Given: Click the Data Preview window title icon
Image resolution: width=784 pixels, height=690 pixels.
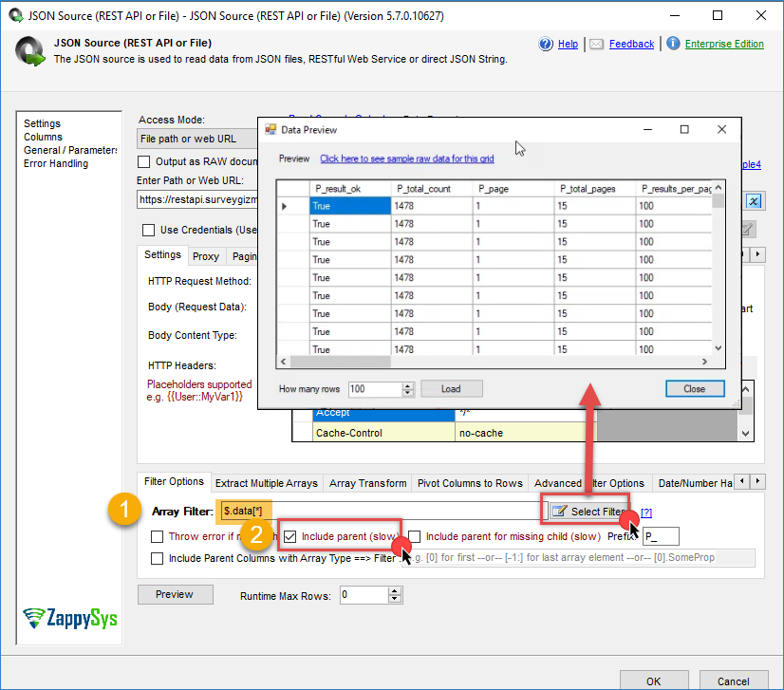Looking at the screenshot, I should 271,129.
